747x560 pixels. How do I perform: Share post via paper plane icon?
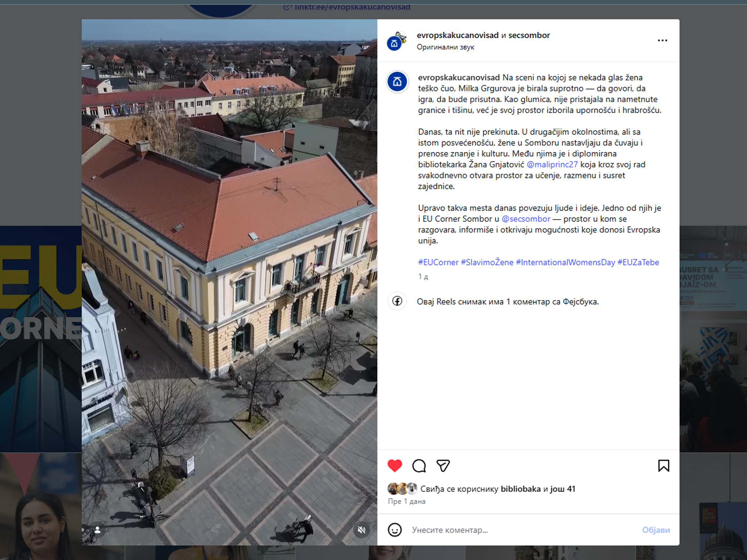443,466
